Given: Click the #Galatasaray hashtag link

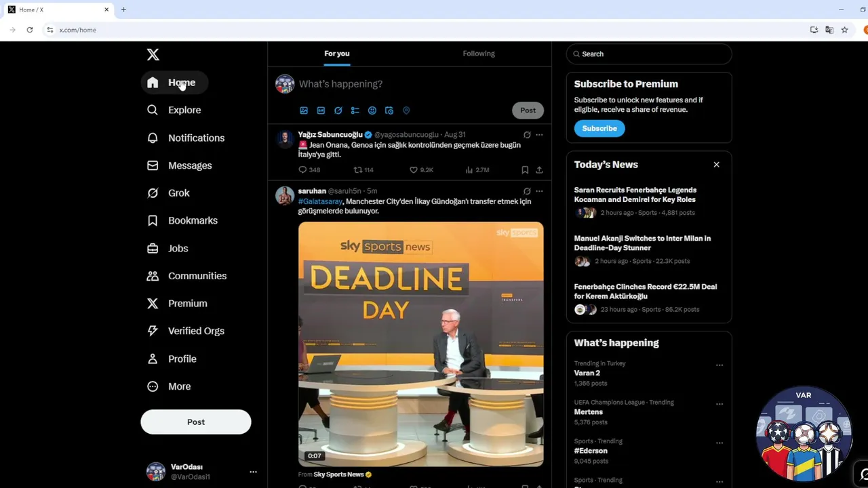Looking at the screenshot, I should click(320, 201).
